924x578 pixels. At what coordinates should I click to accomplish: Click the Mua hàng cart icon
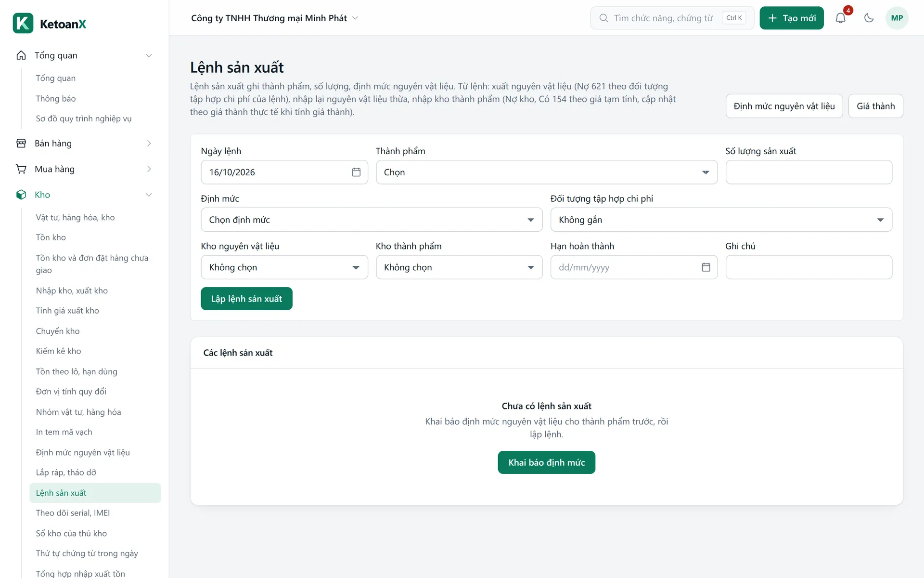pyautogui.click(x=21, y=169)
